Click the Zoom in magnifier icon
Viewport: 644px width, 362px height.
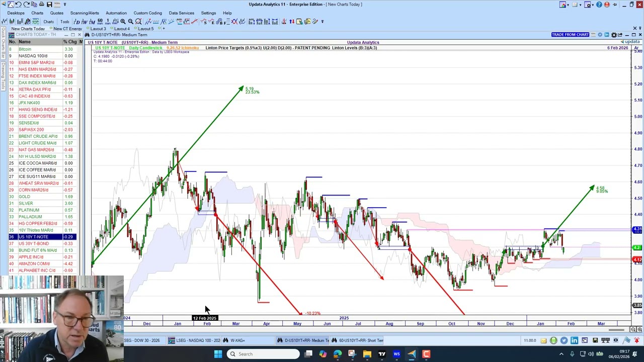point(123,22)
